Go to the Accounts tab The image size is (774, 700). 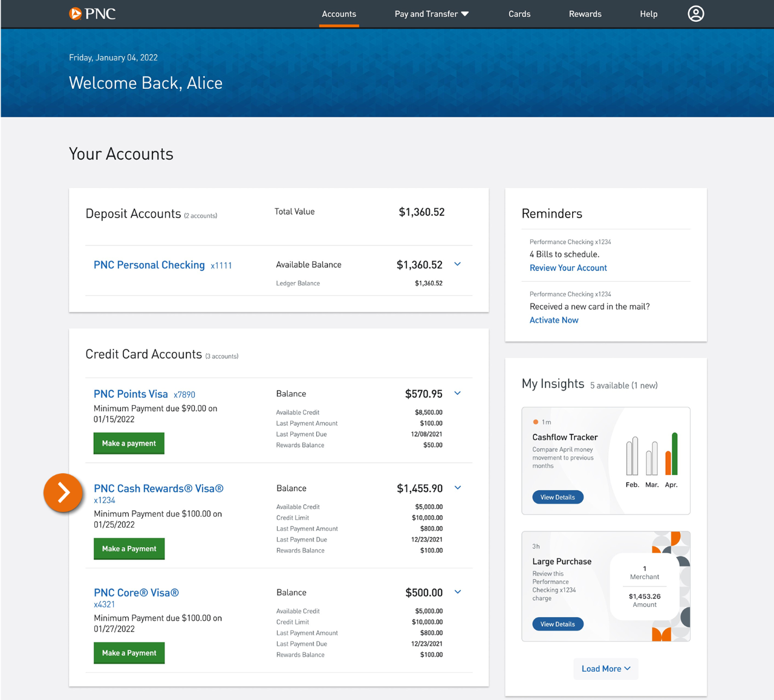(x=339, y=14)
